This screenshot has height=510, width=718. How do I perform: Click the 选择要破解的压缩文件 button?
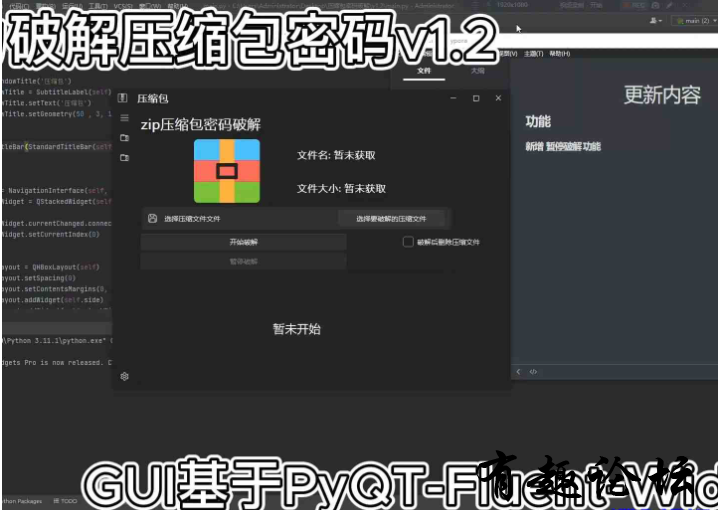point(391,218)
